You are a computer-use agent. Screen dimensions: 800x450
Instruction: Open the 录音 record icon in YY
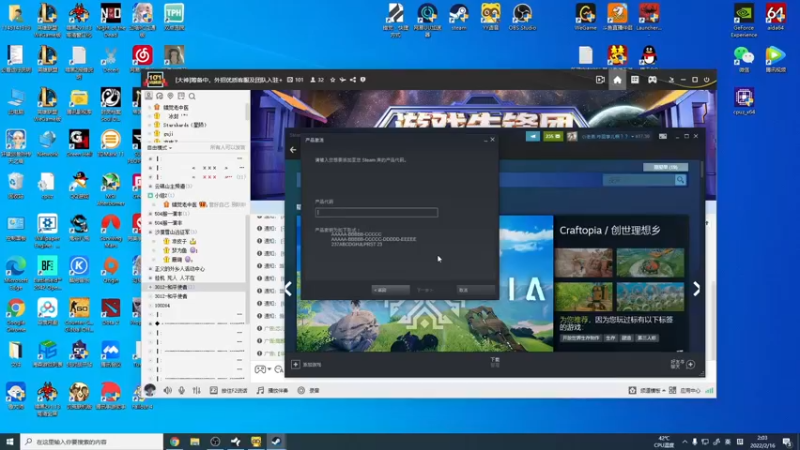[301, 390]
